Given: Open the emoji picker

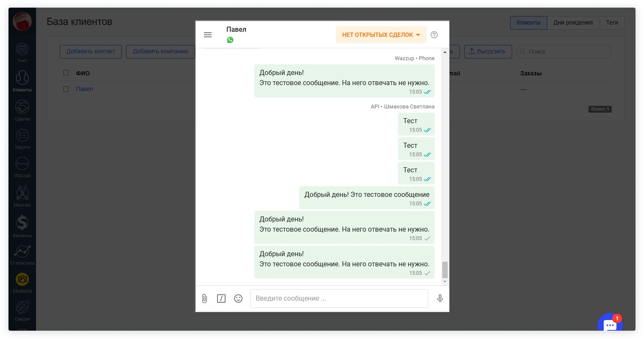Looking at the screenshot, I should tap(238, 299).
